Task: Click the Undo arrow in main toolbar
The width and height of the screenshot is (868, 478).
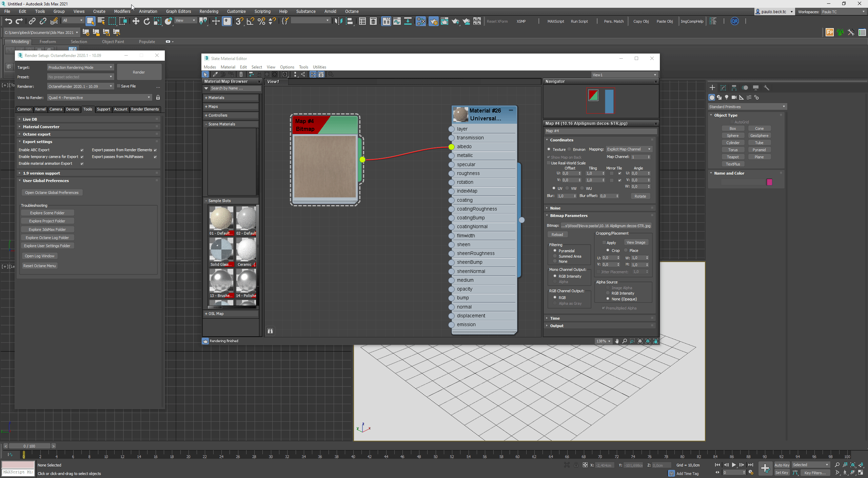Action: [8, 21]
